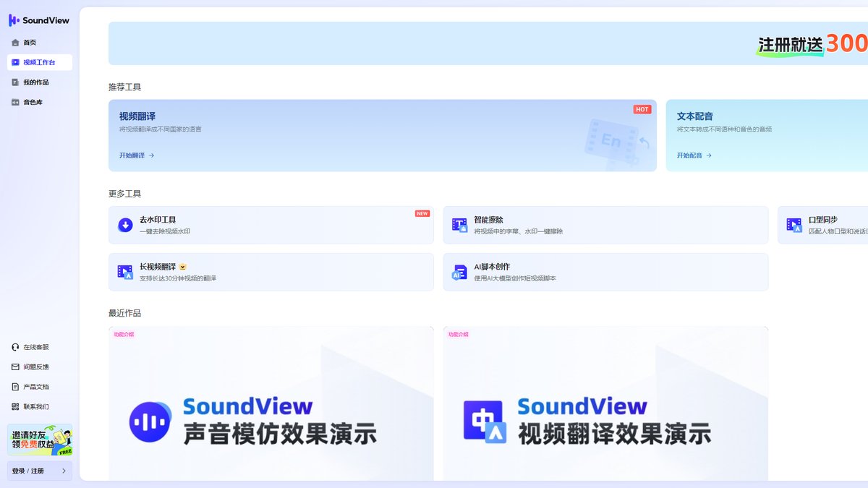
Task: Open 联系我们 contact link
Action: [x=36, y=407]
